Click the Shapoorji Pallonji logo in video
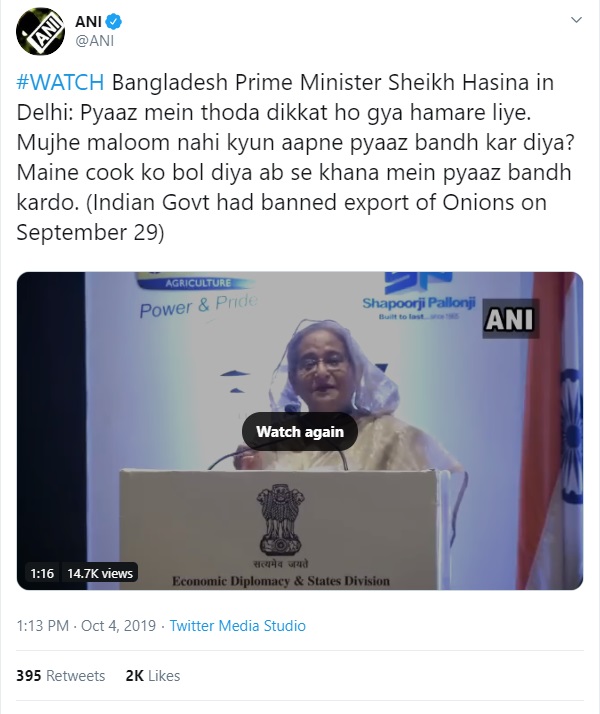This screenshot has width=600, height=714. (418, 297)
